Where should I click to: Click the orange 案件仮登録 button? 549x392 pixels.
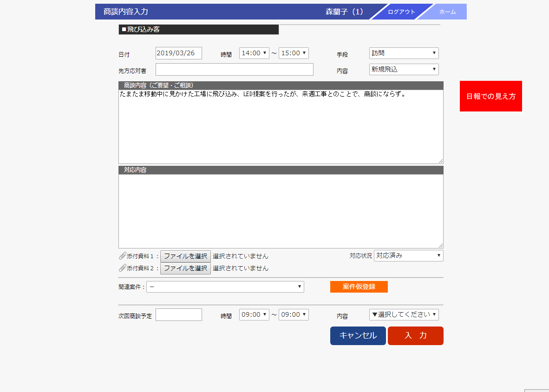[x=359, y=287]
